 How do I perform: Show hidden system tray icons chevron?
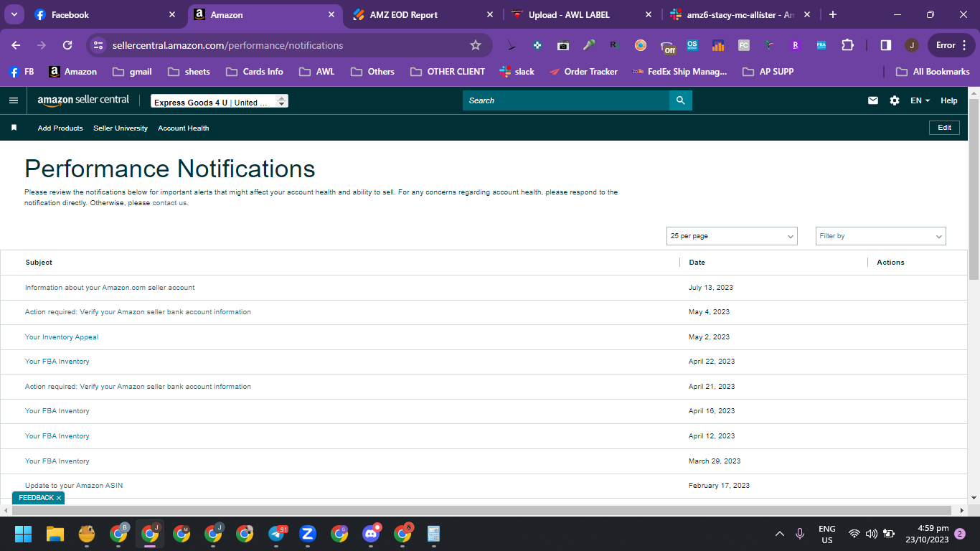[780, 534]
